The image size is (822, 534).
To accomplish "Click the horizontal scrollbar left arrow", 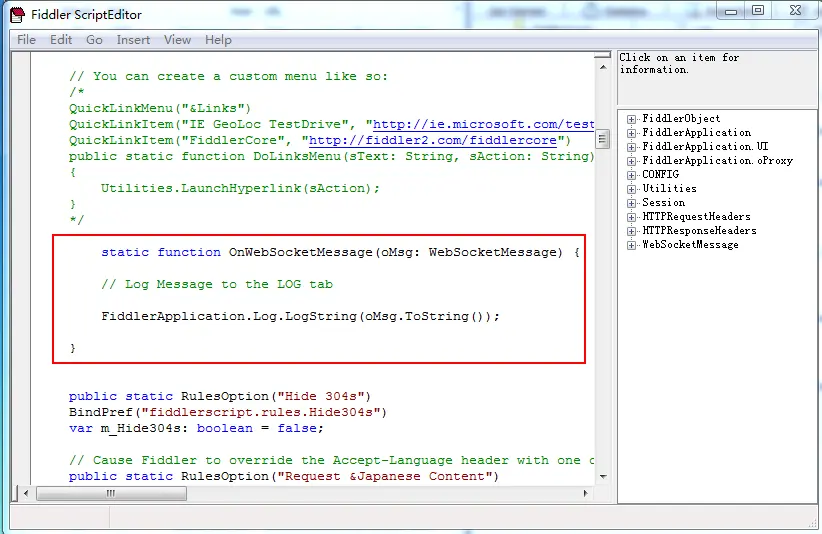I will [26, 493].
